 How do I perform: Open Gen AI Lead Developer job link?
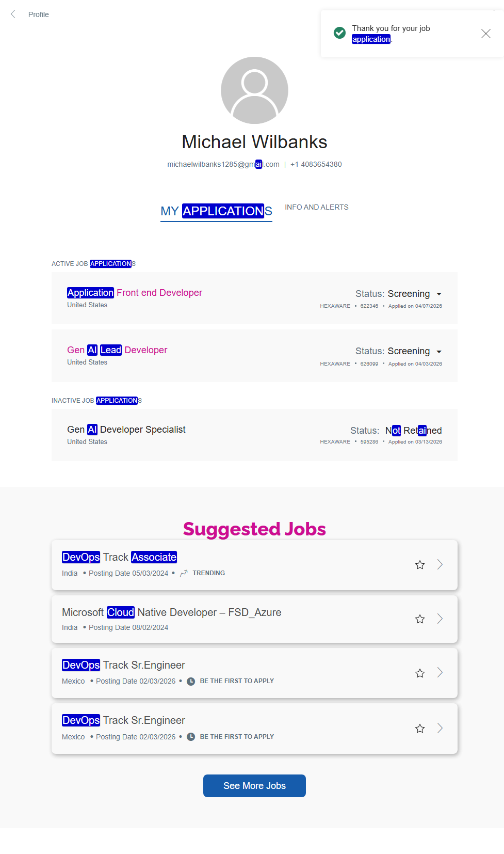117,350
